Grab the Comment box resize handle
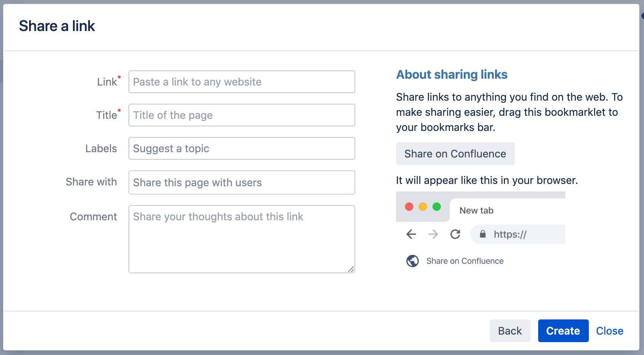 (x=351, y=269)
